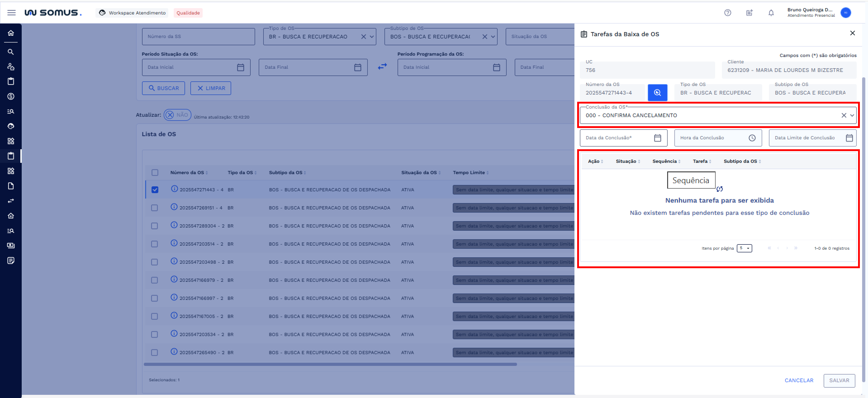Open the document sidebar icon
Screen dimensions: 868x398
(x=11, y=186)
